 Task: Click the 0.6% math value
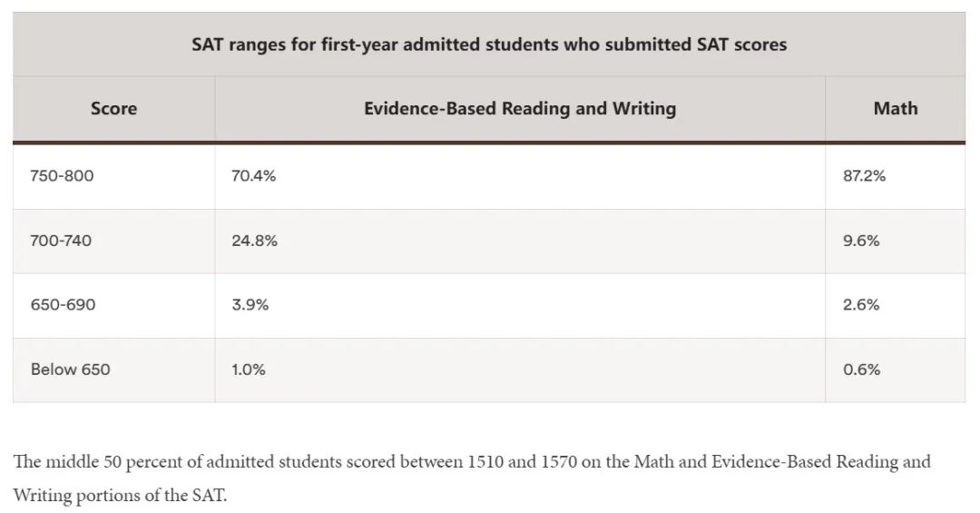pos(861,370)
